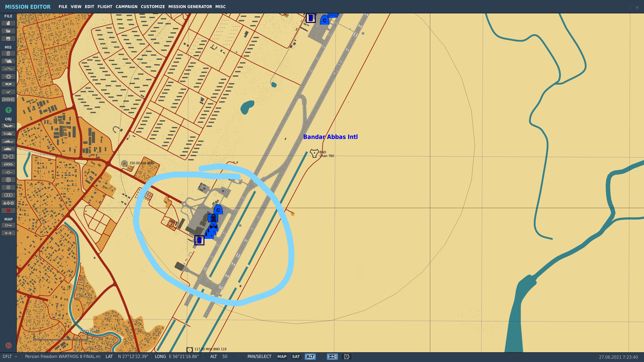Open the MISSION GENERATOR menu
644x362 pixels.
pos(190,7)
